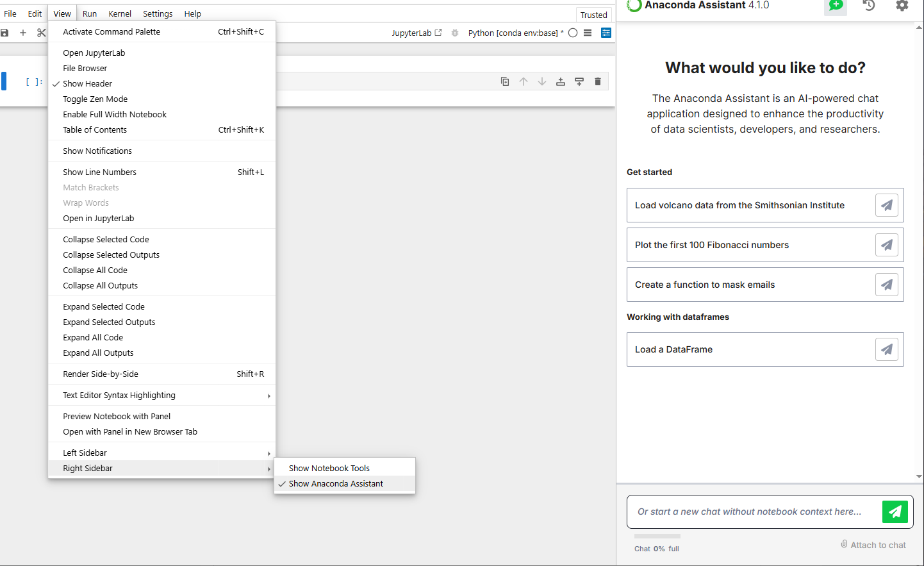Insert a cell above with the toolbar icon
Image resolution: width=924 pixels, height=566 pixels.
tap(561, 81)
